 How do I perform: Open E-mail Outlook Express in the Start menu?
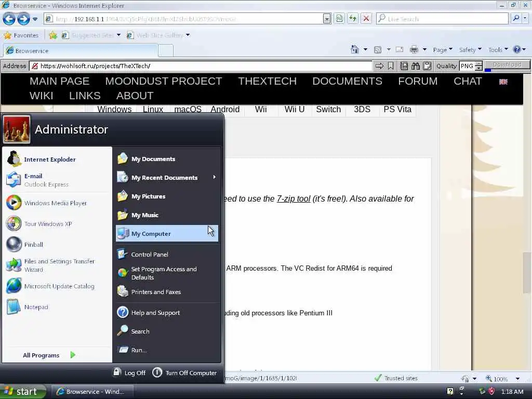tap(57, 180)
